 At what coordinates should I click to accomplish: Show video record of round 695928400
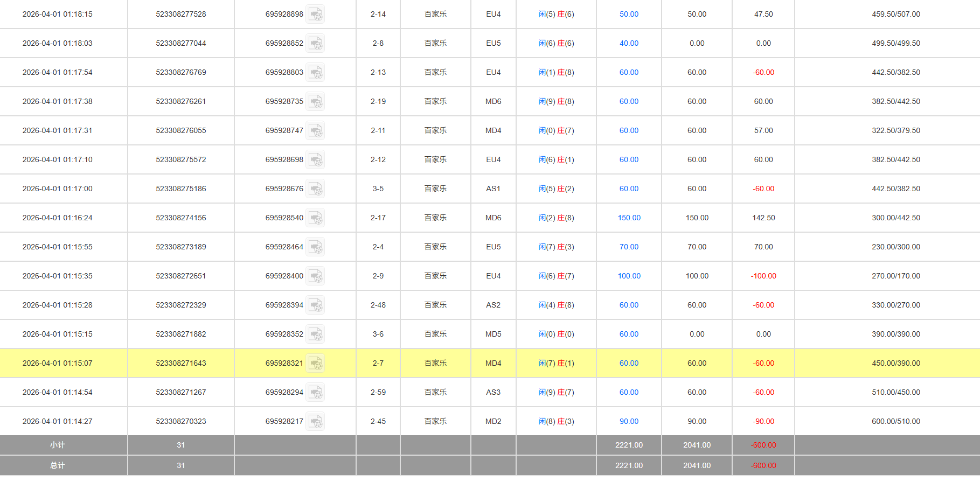click(316, 276)
